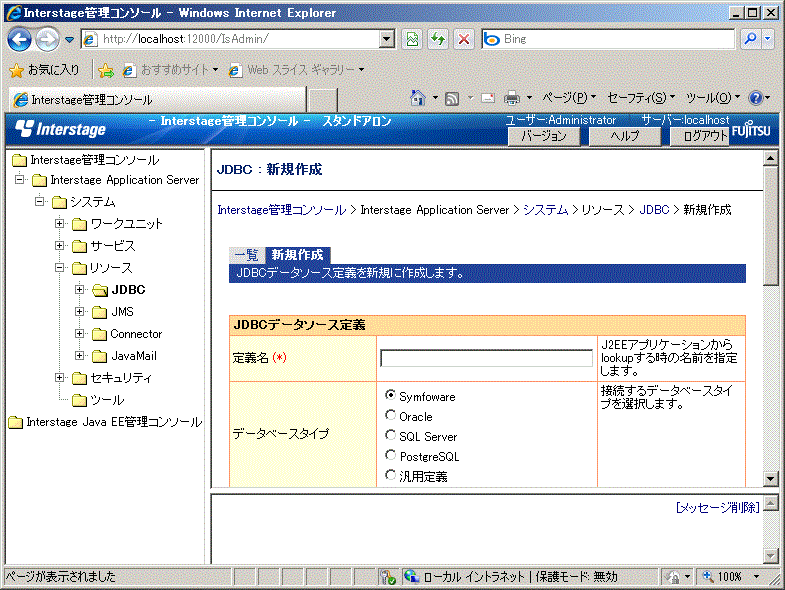Click the blue Help question mark icon
The width and height of the screenshot is (785, 590).
[x=755, y=98]
